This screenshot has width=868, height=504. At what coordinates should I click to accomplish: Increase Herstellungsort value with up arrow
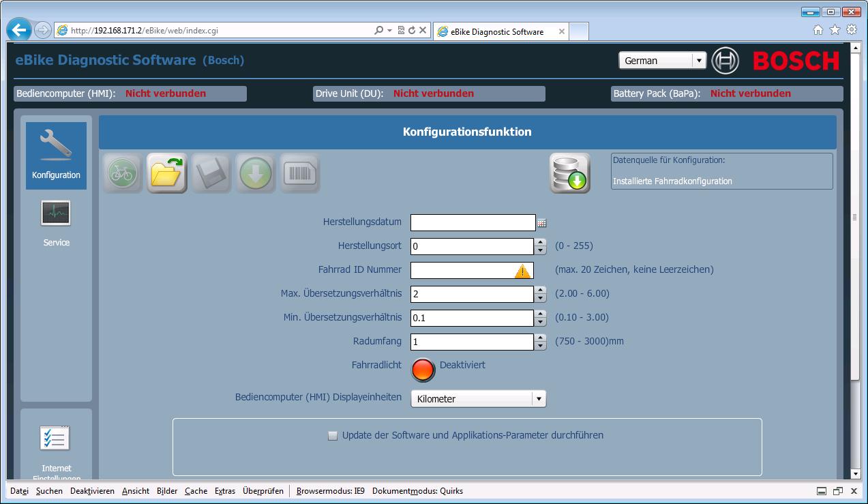[541, 242]
